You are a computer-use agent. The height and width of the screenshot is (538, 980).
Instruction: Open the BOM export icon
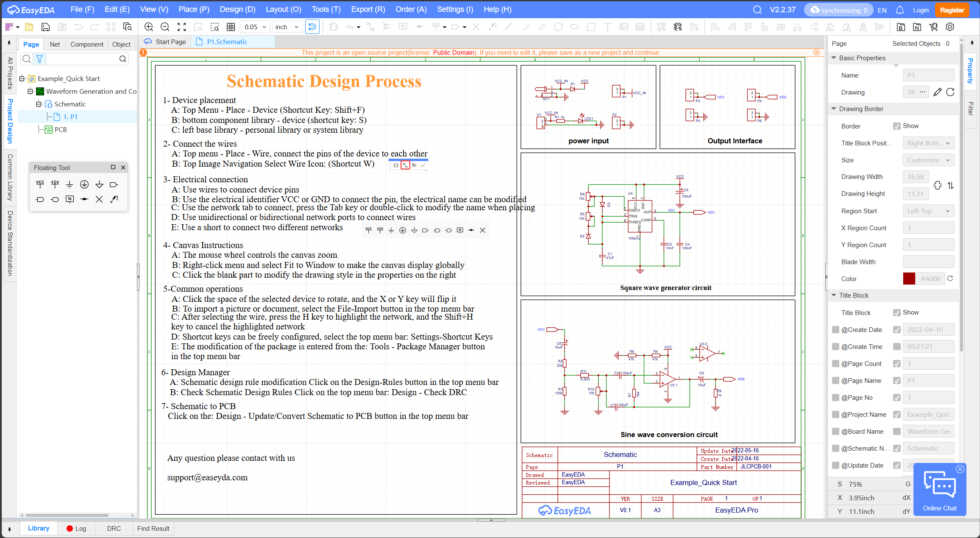[901, 27]
